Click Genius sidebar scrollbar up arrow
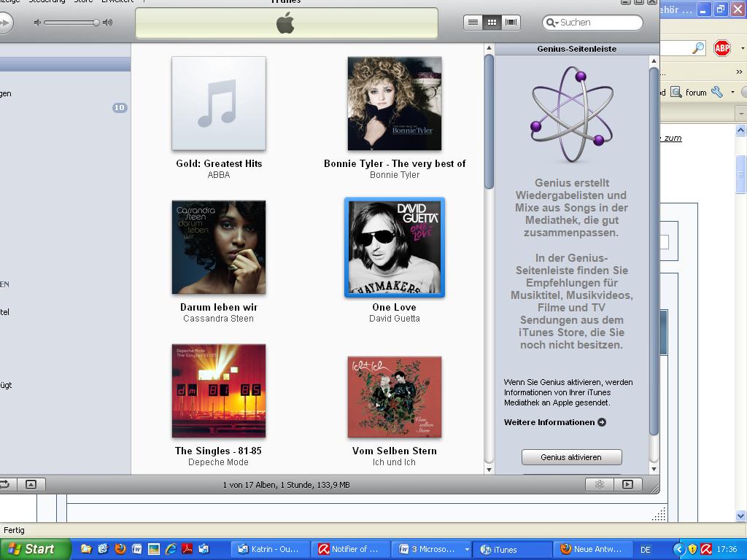This screenshot has height=560, width=747. point(654,61)
